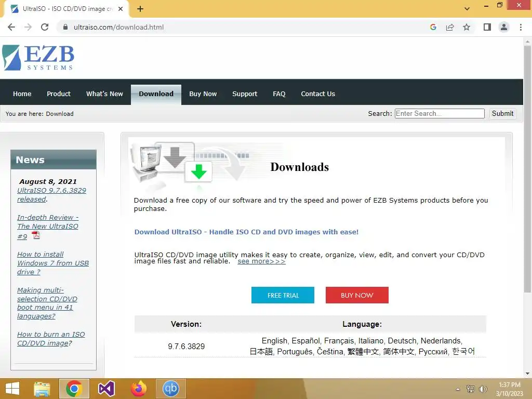532x399 pixels.
Task: Close the UltraISO tab
Action: (121, 9)
